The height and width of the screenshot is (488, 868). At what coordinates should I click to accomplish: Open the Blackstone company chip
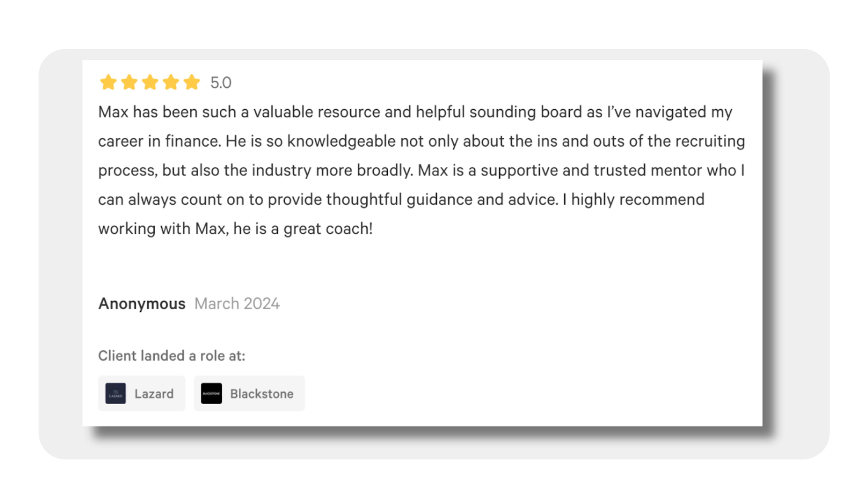click(249, 393)
